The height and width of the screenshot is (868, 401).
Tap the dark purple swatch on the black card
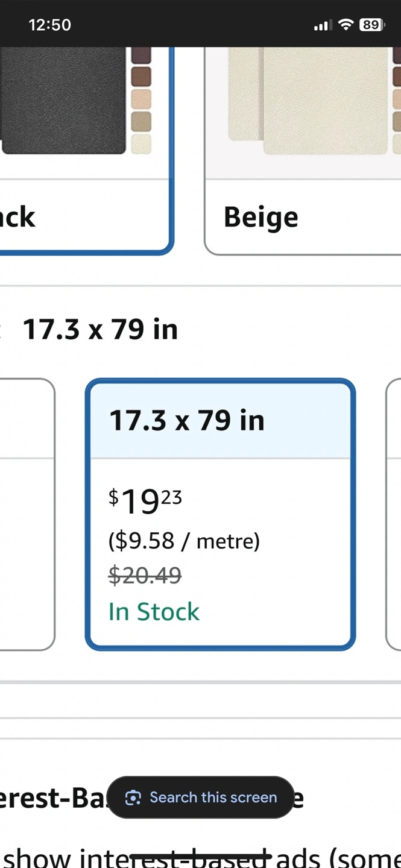click(x=141, y=55)
